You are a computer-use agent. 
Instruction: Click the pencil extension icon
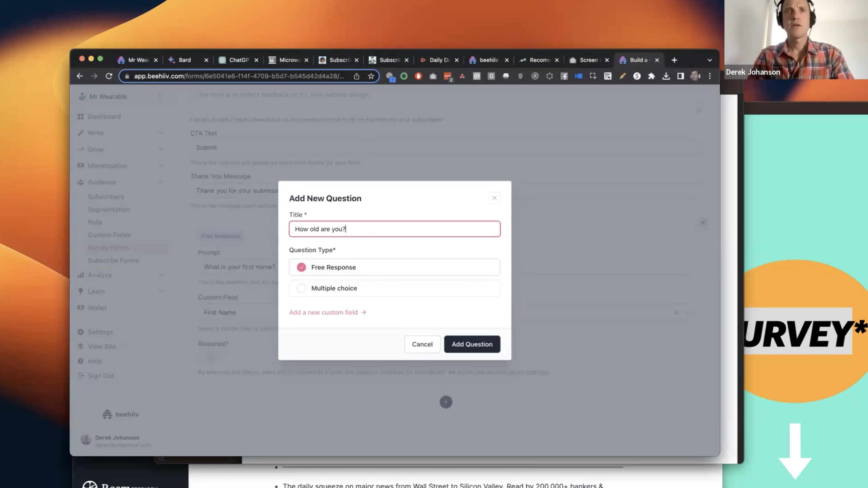coord(622,76)
